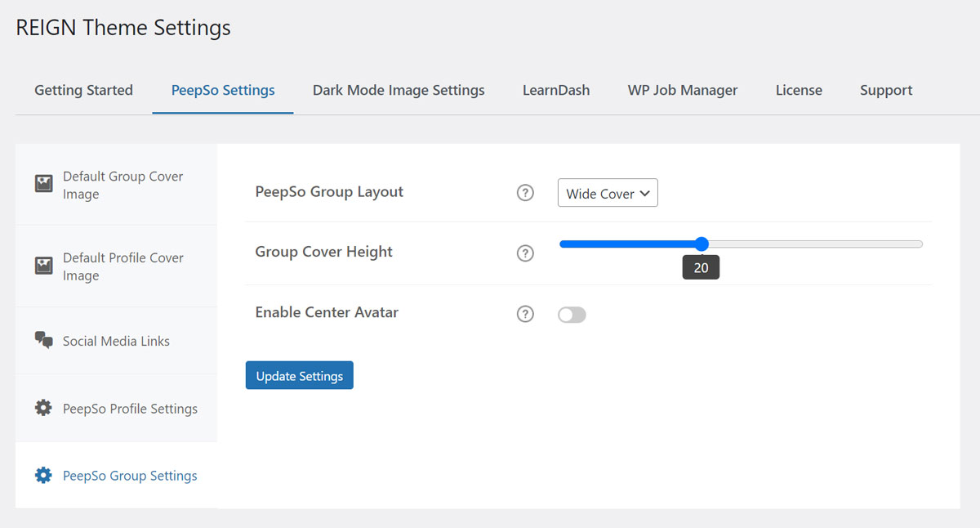
Task: Click the slider value bubble showing 20
Action: pyautogui.click(x=701, y=267)
